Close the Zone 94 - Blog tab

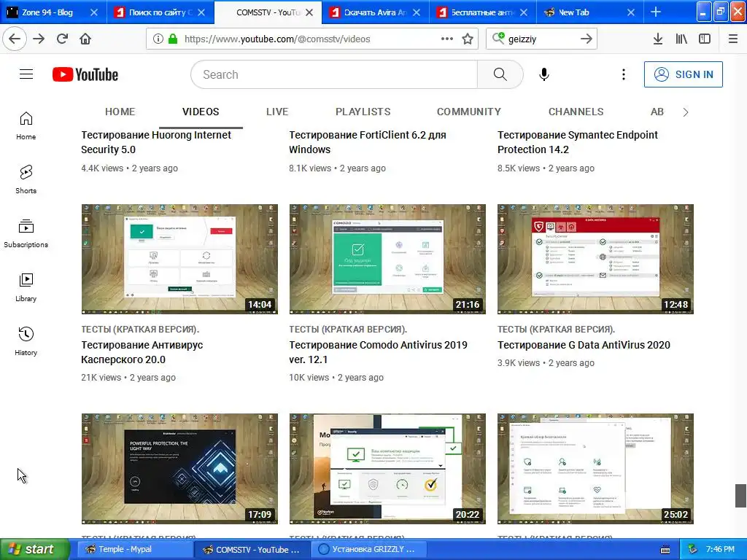(94, 12)
